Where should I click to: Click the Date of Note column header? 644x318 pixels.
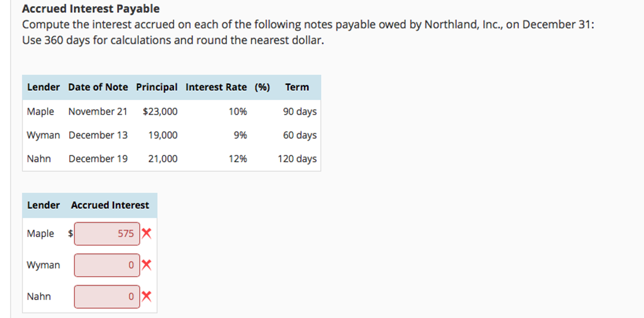pos(98,87)
